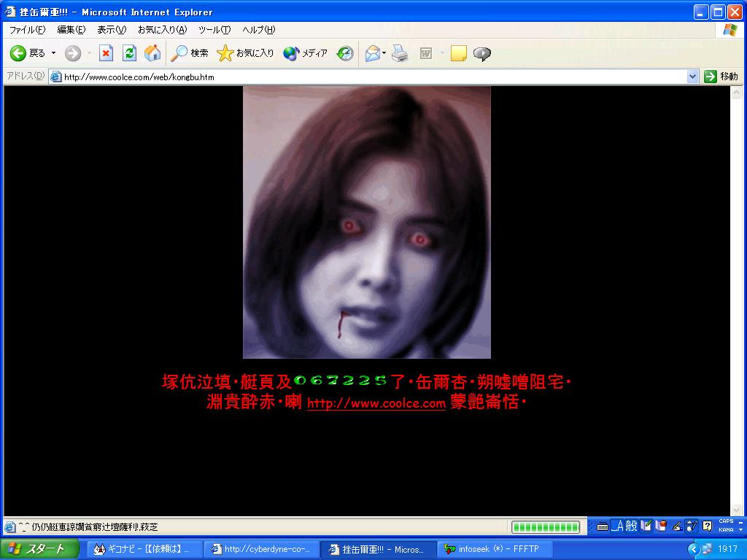Click the Mail envelope icon
Image resolution: width=747 pixels, height=560 pixels.
[x=373, y=53]
